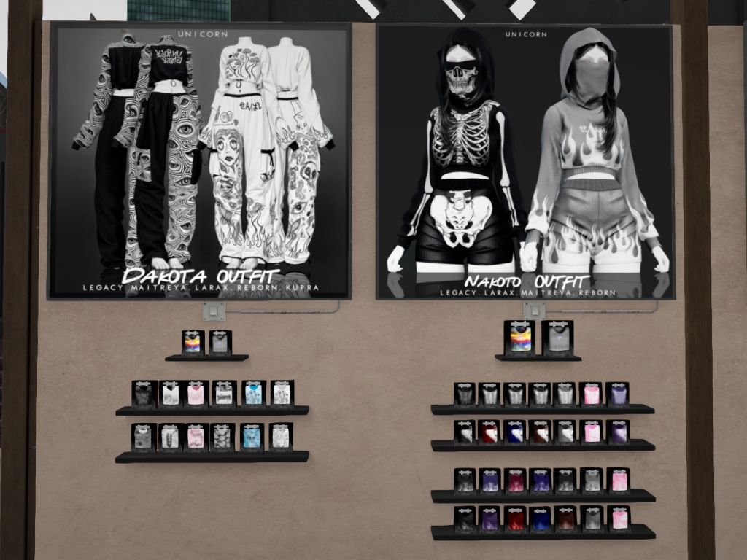Screen dimensions: 747x560
Task: Pick the light blue floral box on Dakota middle shelf
Action: coord(253,394)
